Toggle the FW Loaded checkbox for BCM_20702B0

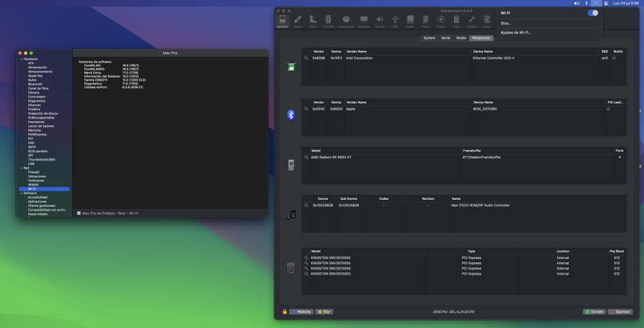609,109
